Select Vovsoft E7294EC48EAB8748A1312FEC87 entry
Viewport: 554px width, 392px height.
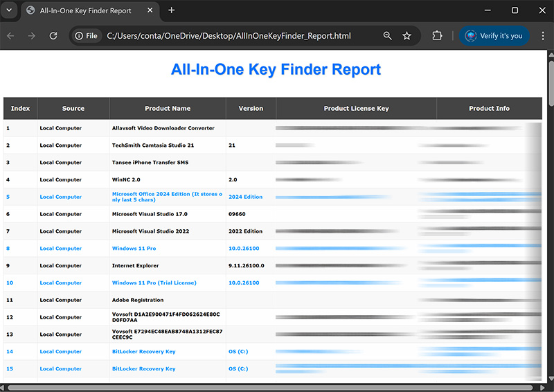pos(167,335)
